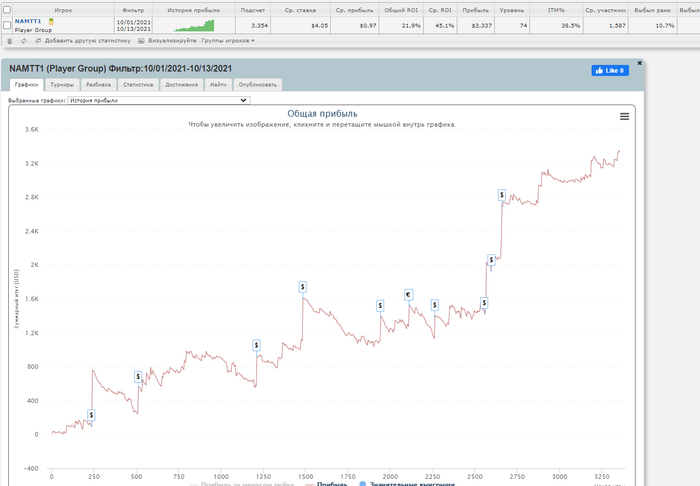The image size is (700, 486).
Task: Sort by the Ср. ставка column header
Action: (x=300, y=10)
